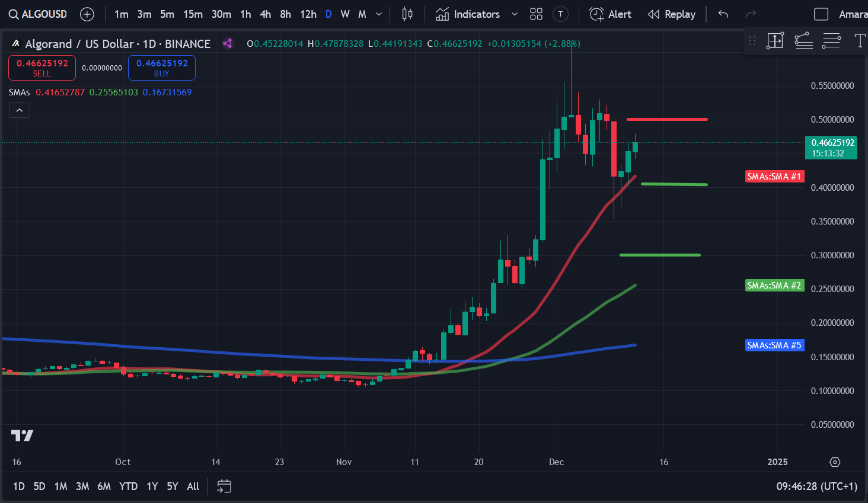This screenshot has width=868, height=503.
Task: Set date range to 5D
Action: 39,486
